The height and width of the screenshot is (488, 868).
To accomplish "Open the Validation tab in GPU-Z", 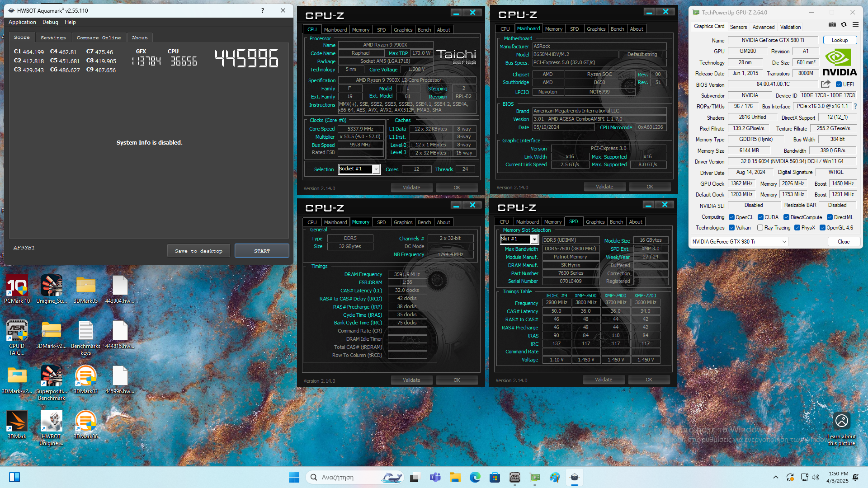I will pyautogui.click(x=790, y=27).
